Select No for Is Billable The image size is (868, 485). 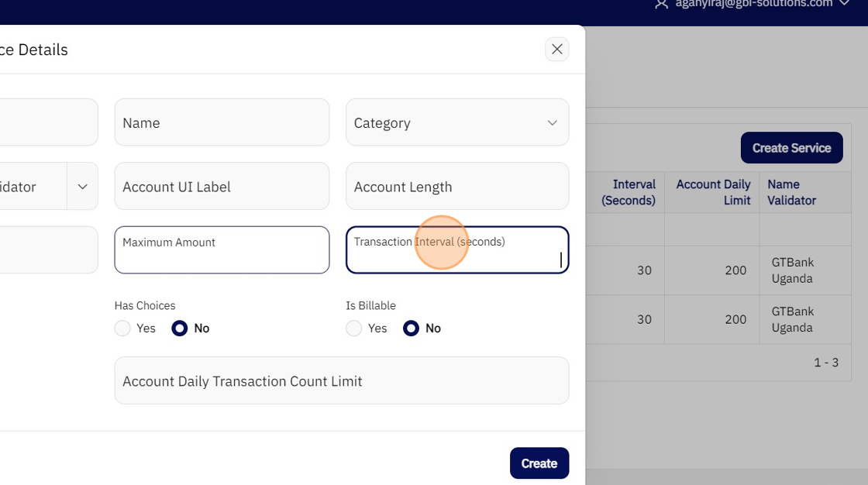(412, 328)
